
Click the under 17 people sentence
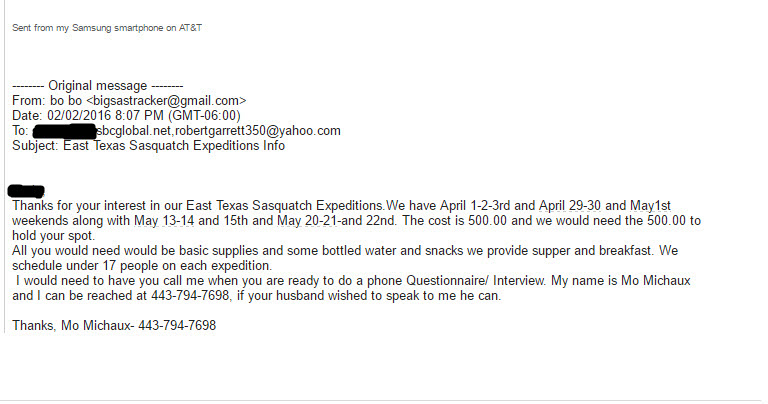(x=140, y=266)
